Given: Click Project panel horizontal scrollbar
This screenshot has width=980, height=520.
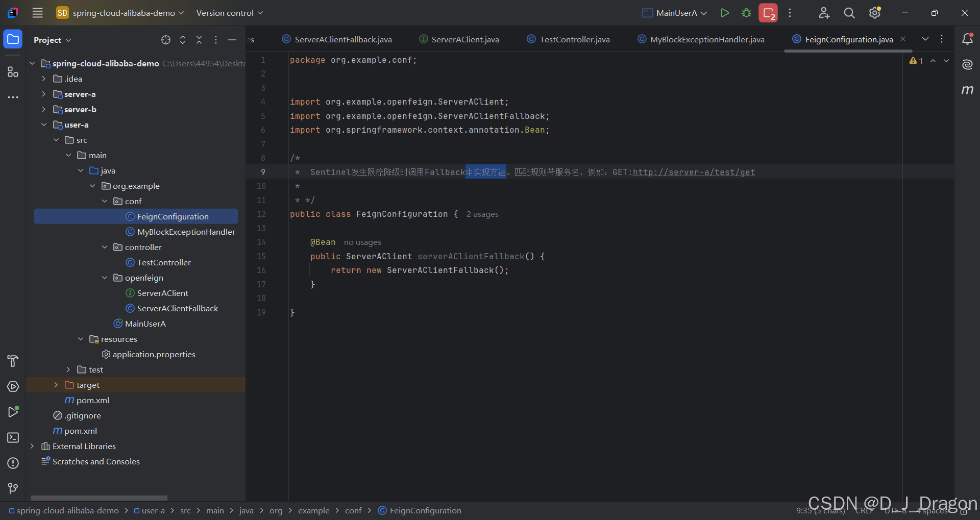Looking at the screenshot, I should click(99, 498).
